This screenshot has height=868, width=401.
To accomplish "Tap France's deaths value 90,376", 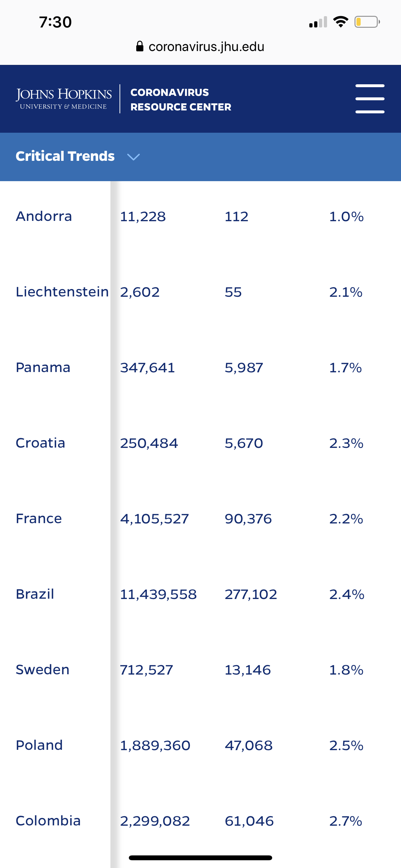I will [x=248, y=519].
